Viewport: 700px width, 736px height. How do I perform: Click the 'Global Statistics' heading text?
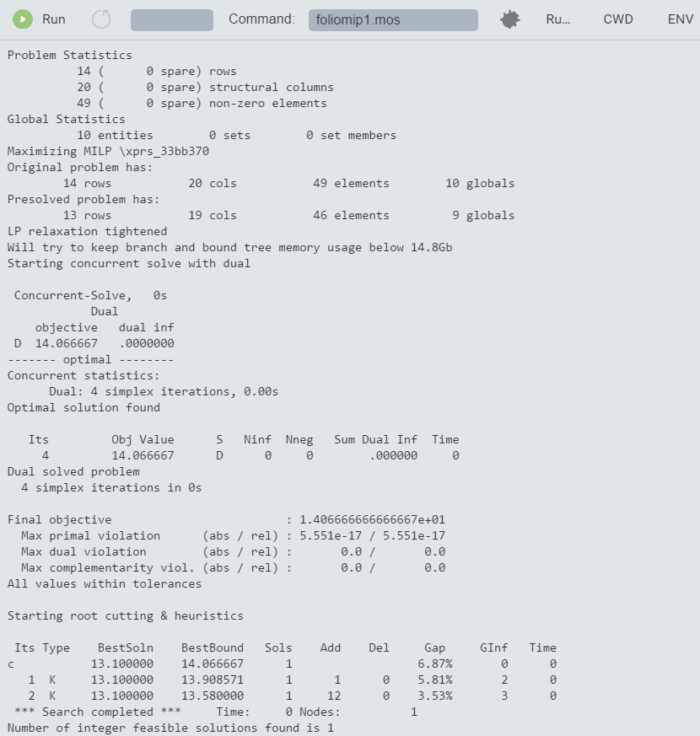tap(66, 119)
